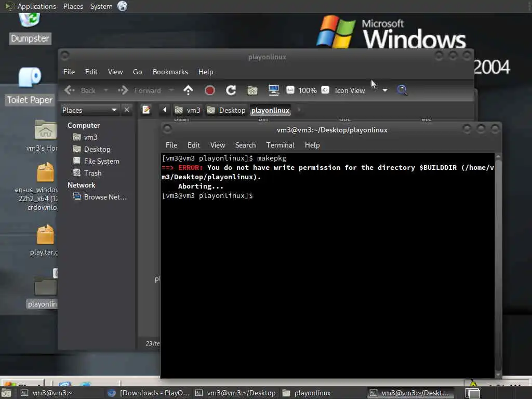Screen dimensions: 532x399
Task: Open Back history dropdown arrow
Action: point(106,90)
